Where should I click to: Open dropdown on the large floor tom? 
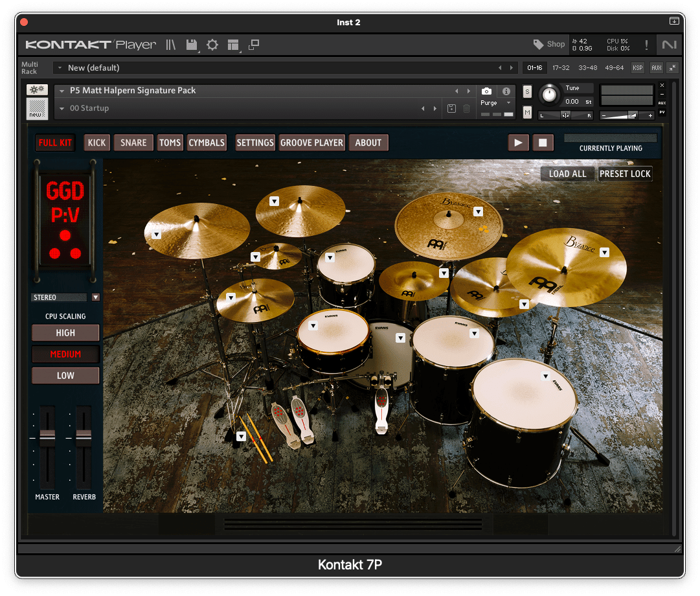[x=545, y=376]
